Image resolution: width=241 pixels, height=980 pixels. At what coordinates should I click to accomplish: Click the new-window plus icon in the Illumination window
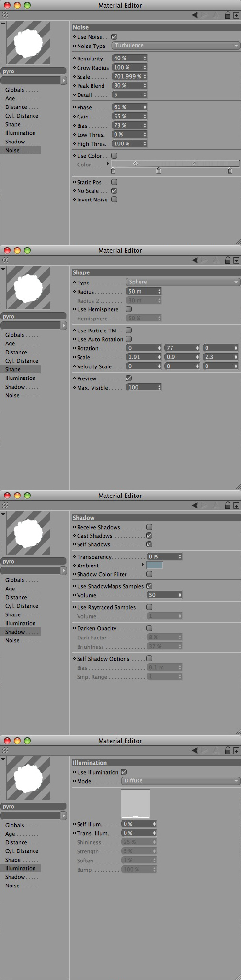click(236, 751)
